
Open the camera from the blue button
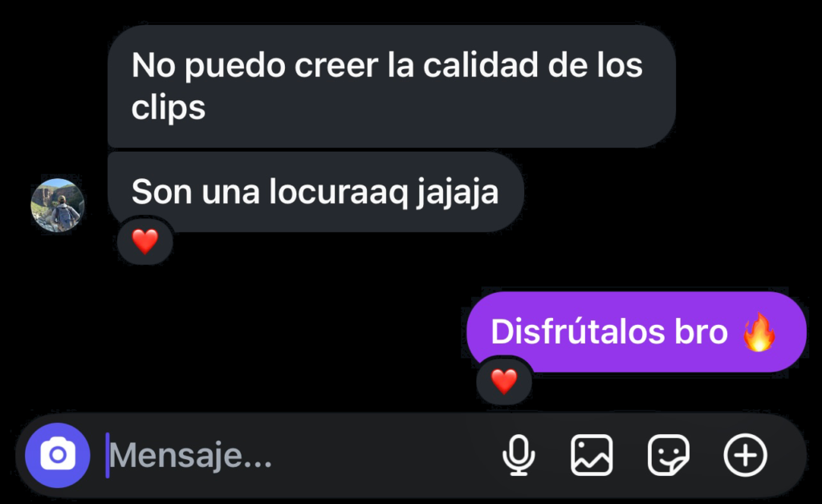coord(58,455)
